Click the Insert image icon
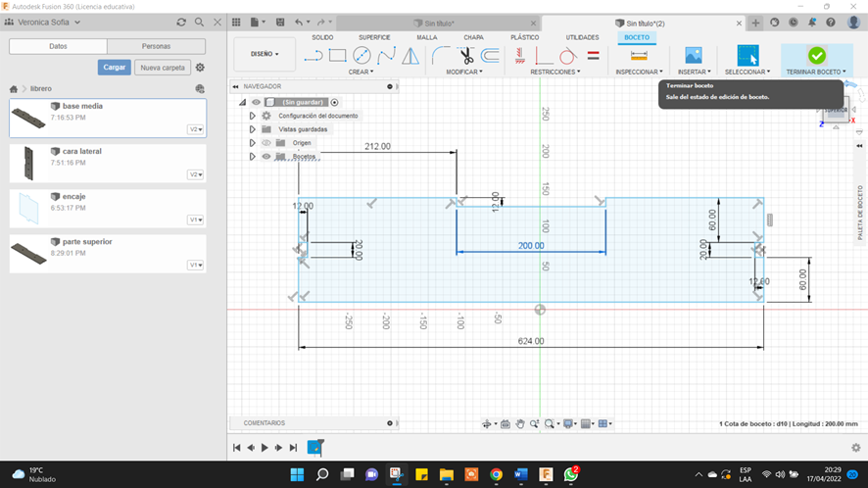This screenshot has height=488, width=868. coord(694,56)
